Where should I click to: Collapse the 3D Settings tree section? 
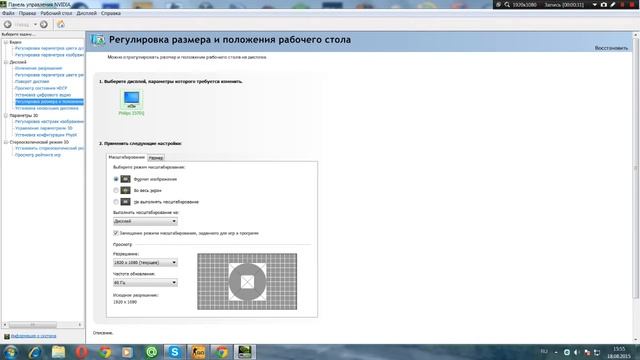[x=6, y=116]
